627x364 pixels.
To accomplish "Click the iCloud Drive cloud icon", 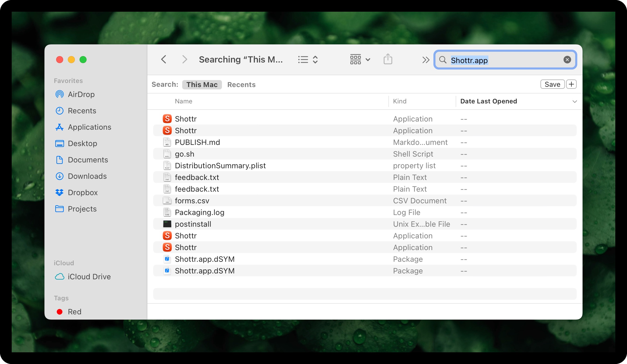I will (x=60, y=277).
